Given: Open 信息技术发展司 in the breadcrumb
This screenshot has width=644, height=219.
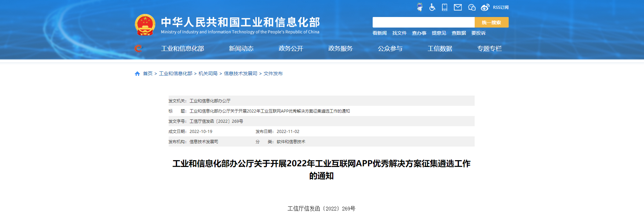Looking at the screenshot, I should (240, 73).
